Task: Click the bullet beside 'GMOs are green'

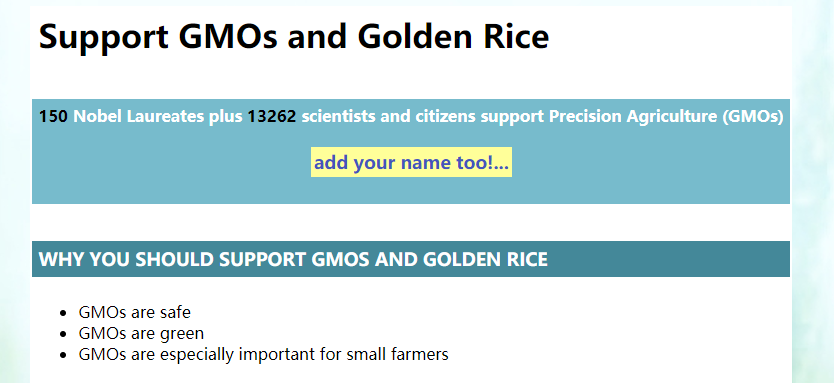Action: [x=64, y=334]
